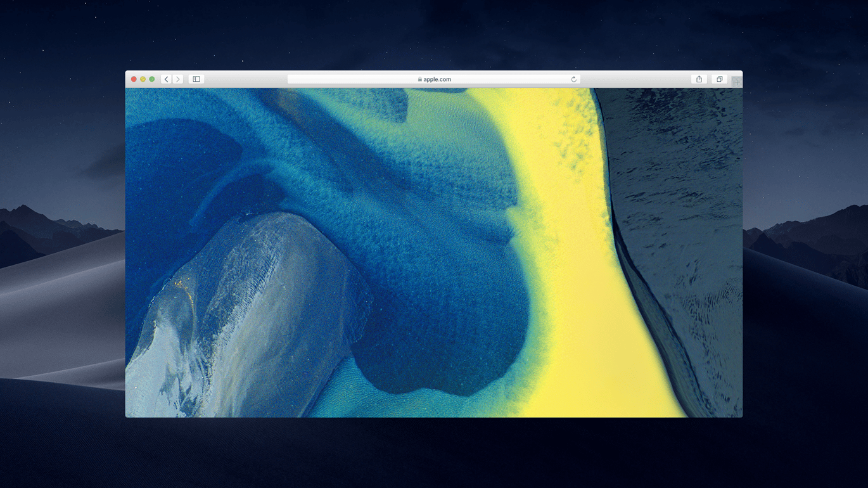Reload the apple.com page
The width and height of the screenshot is (868, 488).
tap(573, 79)
